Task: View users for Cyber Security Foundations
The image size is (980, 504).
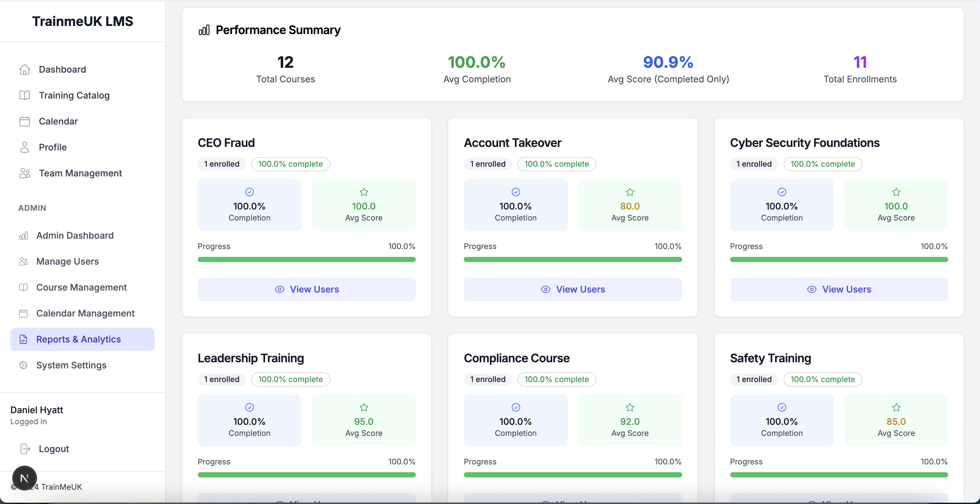Action: tap(839, 290)
